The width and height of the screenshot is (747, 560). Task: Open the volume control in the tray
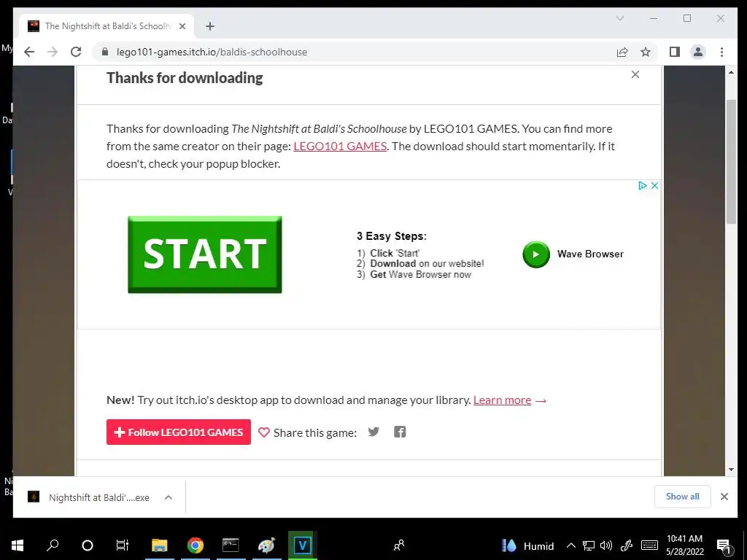[606, 545]
